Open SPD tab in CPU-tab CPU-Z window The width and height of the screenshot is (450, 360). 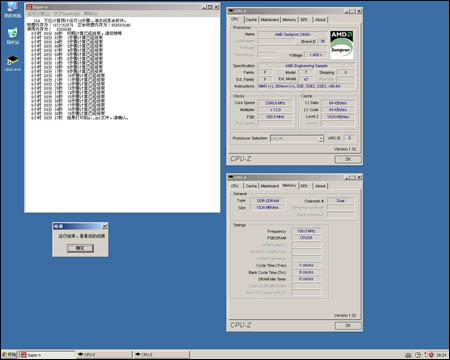pos(304,20)
